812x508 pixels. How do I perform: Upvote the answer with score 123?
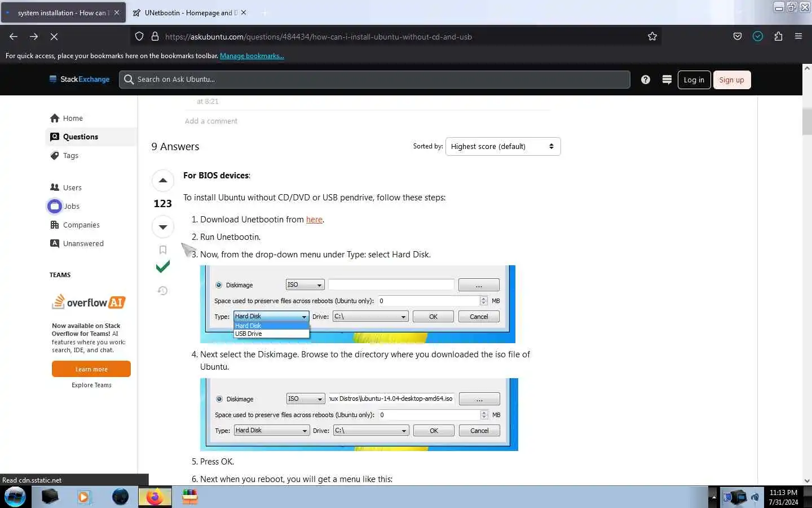163,181
